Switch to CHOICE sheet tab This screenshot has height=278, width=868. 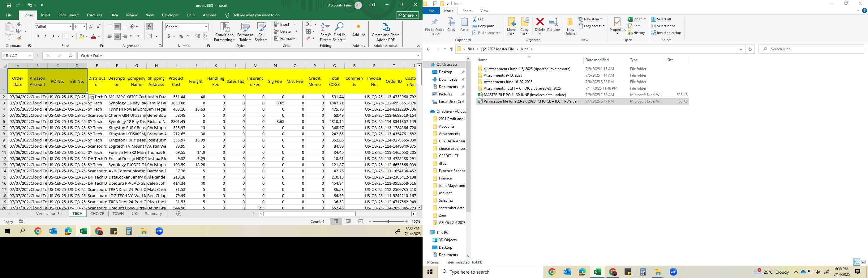pos(97,214)
